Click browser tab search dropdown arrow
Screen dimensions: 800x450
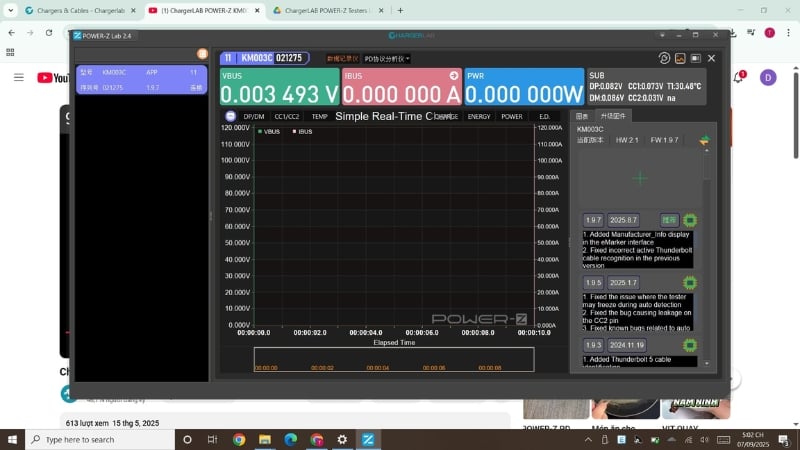click(x=10, y=10)
